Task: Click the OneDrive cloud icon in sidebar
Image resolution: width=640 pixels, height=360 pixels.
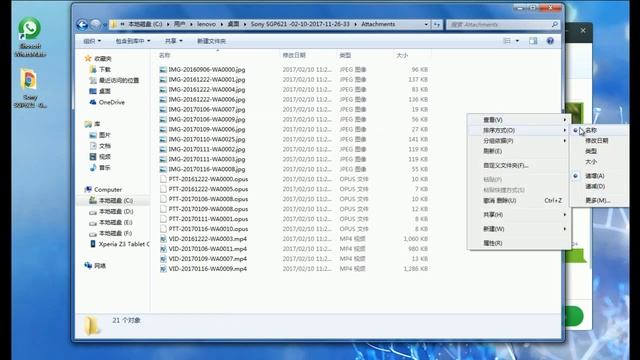Action: [93, 102]
